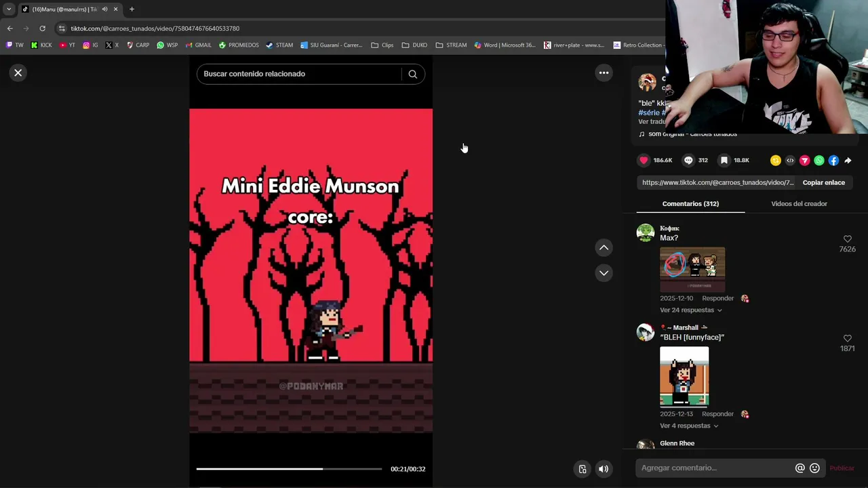Repost video with yellow repost icon

point(775,161)
